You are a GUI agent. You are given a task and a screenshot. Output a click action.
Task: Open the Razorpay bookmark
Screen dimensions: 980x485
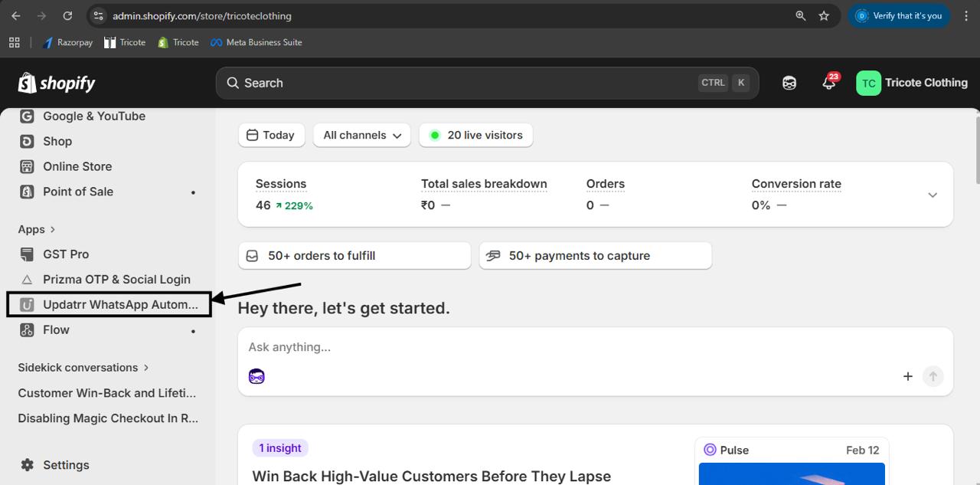click(x=67, y=42)
